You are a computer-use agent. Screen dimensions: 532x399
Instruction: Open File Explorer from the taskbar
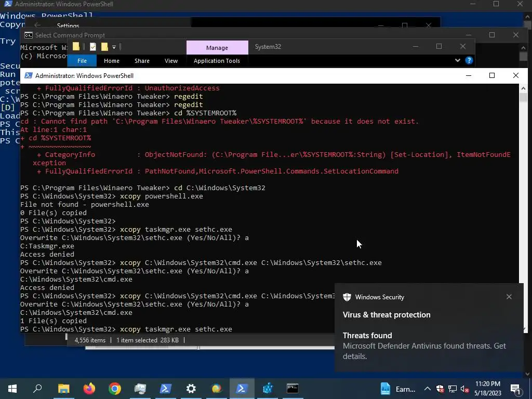[x=63, y=389]
